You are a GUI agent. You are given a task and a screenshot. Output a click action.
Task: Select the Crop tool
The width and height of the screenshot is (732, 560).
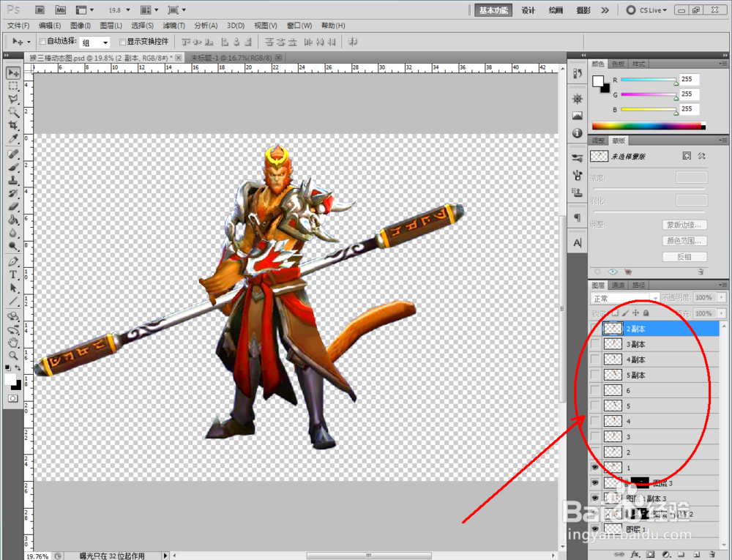13,125
